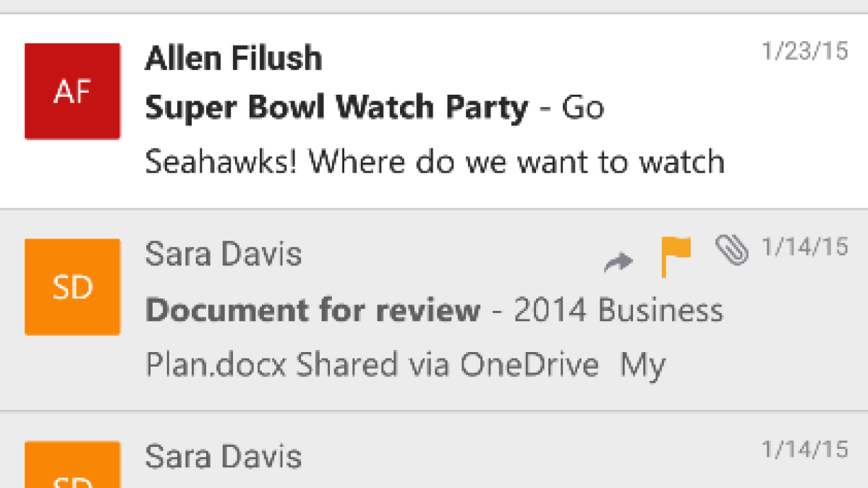Select the SD avatar beside Document for review

tap(72, 287)
